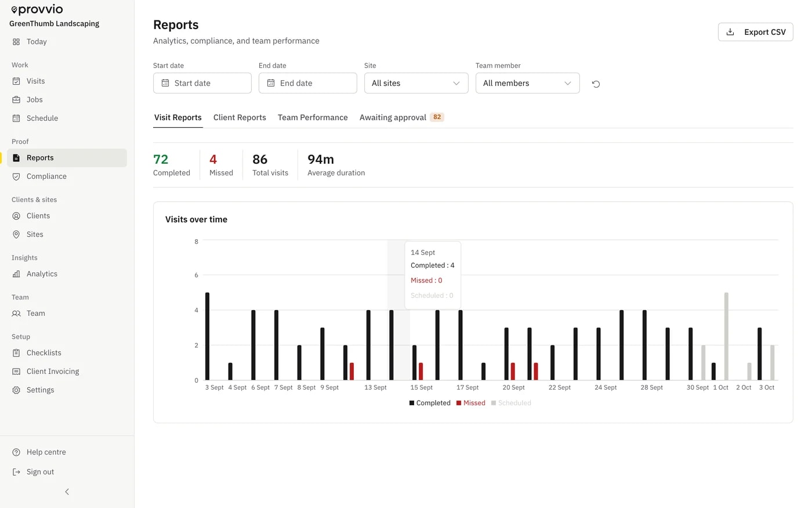Click the 86 Total visits statistic

[270, 165]
